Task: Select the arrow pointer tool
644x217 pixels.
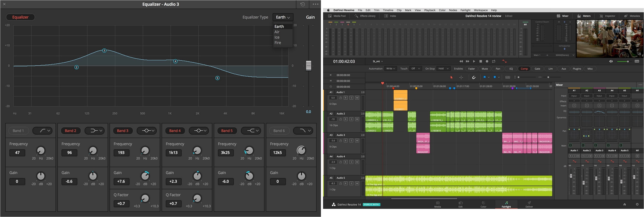Action: click(x=452, y=77)
